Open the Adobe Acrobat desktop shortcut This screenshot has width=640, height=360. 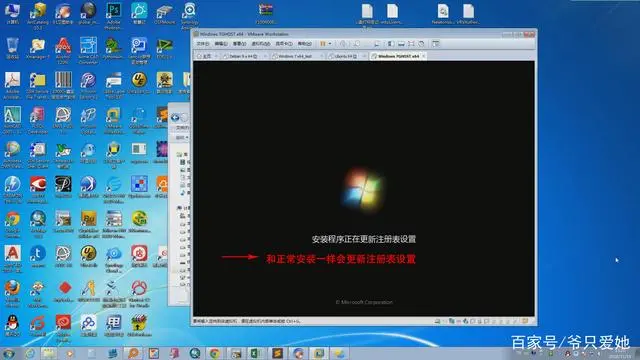coord(12,85)
